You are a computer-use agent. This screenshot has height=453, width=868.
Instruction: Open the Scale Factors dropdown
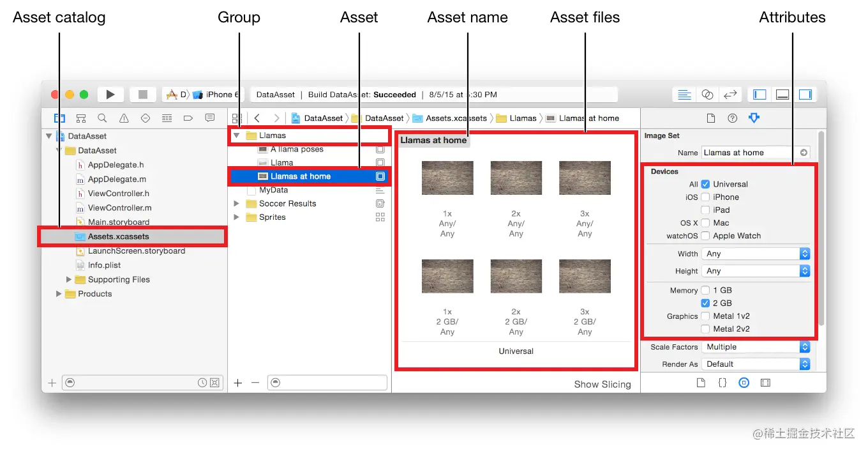(x=756, y=347)
